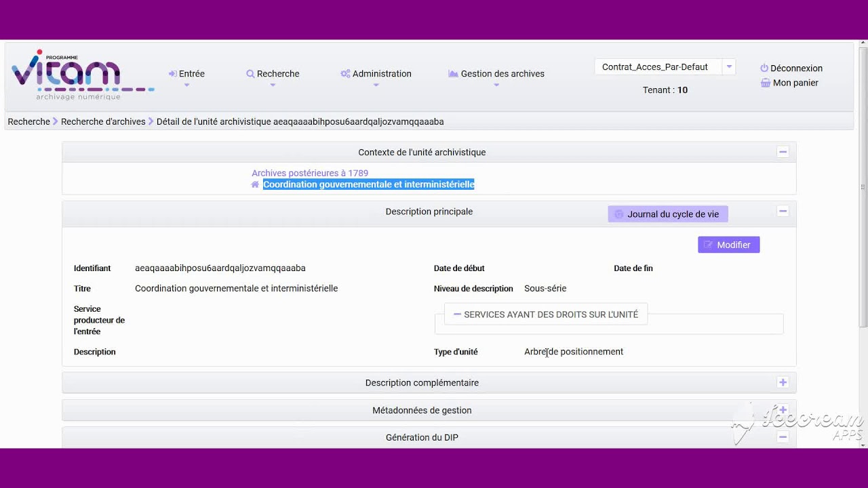Open the access contract dropdown arrow

coord(729,66)
